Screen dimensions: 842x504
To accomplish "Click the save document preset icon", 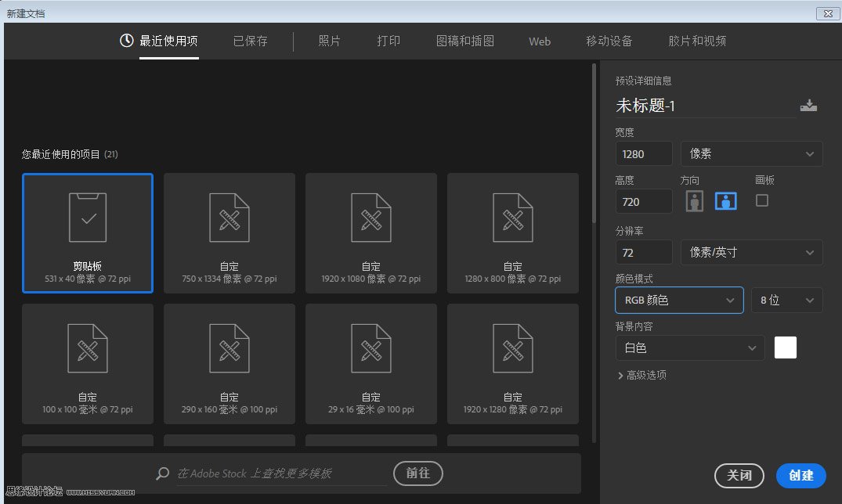I will 808,104.
